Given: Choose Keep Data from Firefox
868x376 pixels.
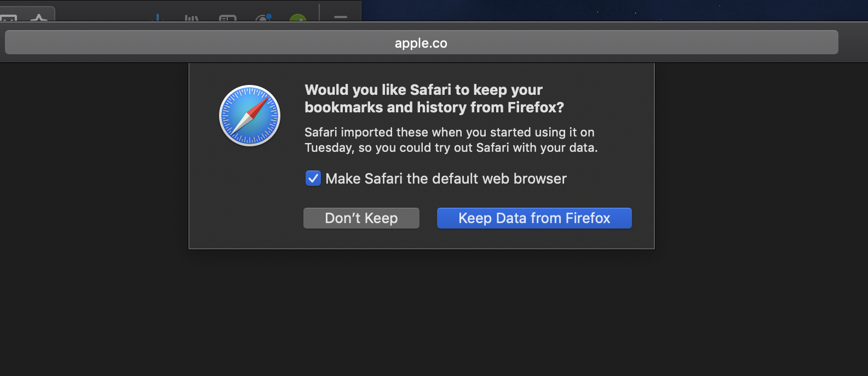Looking at the screenshot, I should tap(534, 218).
